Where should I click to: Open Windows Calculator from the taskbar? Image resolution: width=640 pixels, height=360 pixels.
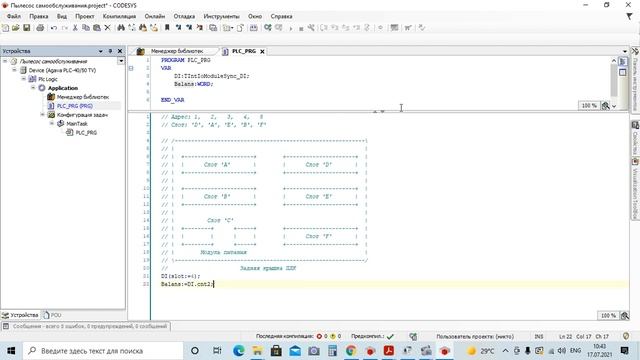(332, 350)
